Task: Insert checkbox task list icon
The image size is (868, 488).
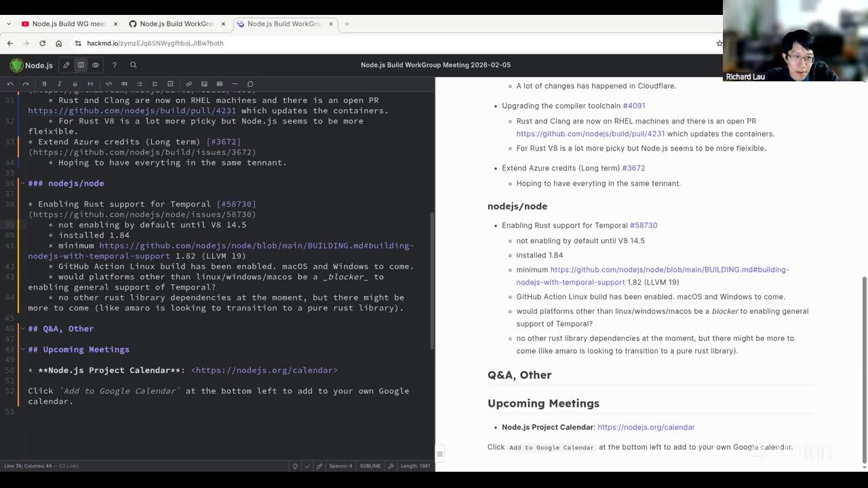Action: (x=170, y=84)
